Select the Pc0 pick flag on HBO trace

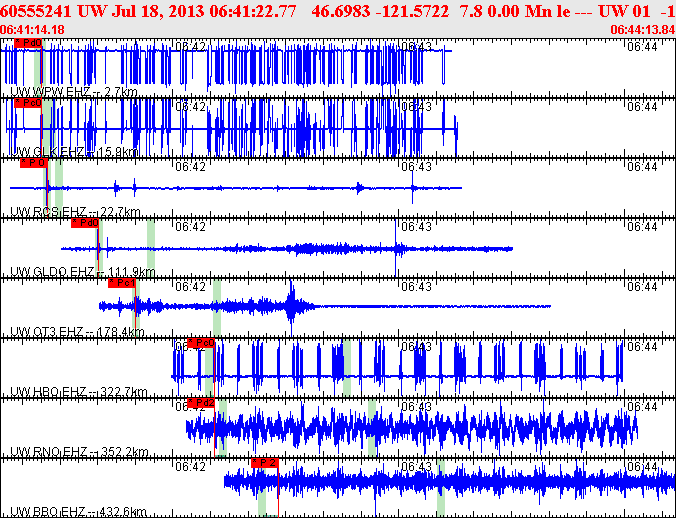coord(201,343)
